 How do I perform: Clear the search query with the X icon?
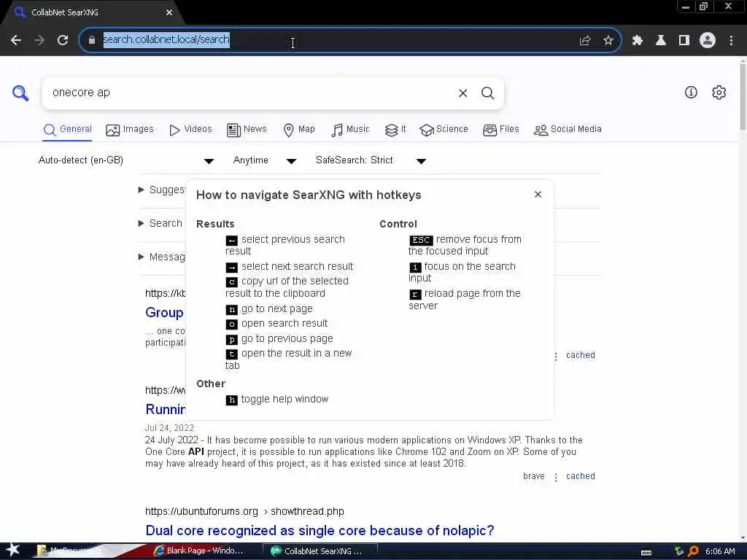tap(462, 93)
